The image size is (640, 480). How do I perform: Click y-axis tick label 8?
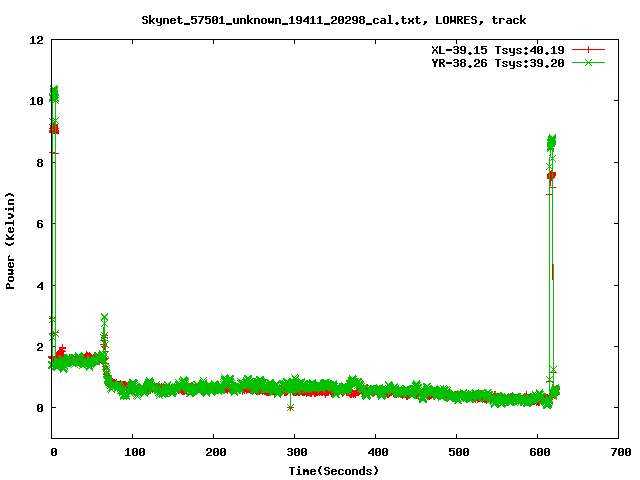pyautogui.click(x=40, y=163)
